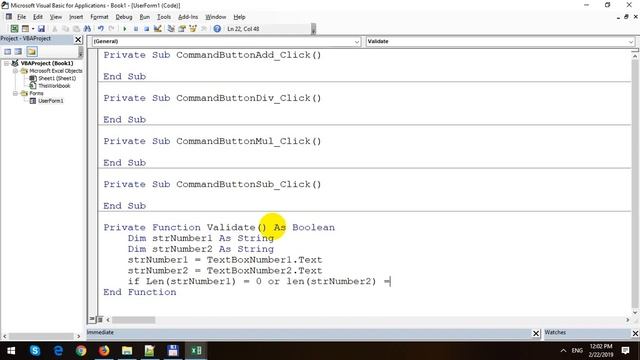Open the Windows Start menu

[11, 351]
